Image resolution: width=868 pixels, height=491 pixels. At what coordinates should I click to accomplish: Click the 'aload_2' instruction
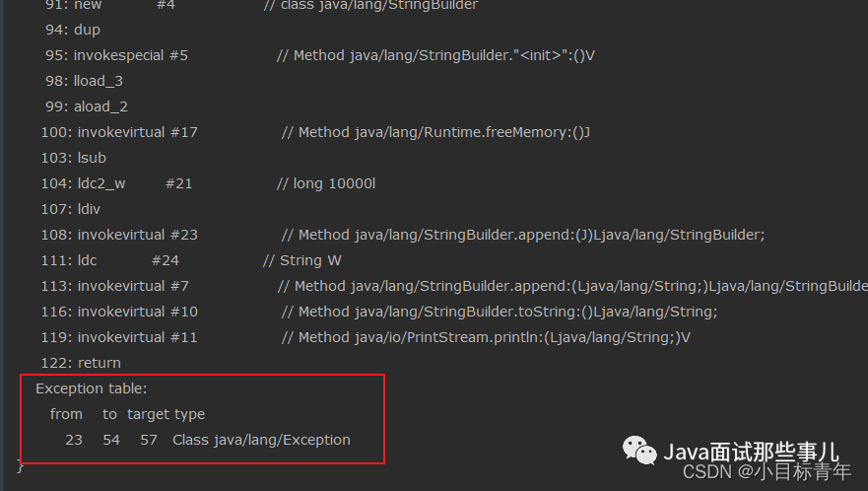click(100, 106)
